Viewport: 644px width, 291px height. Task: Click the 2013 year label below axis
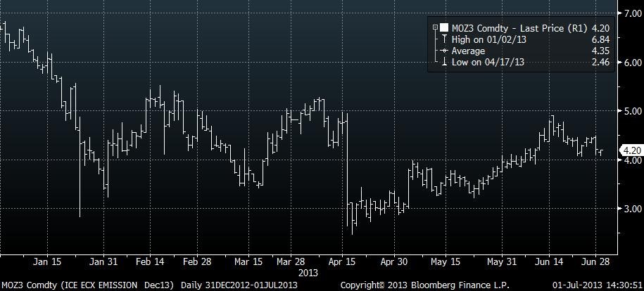point(309,271)
